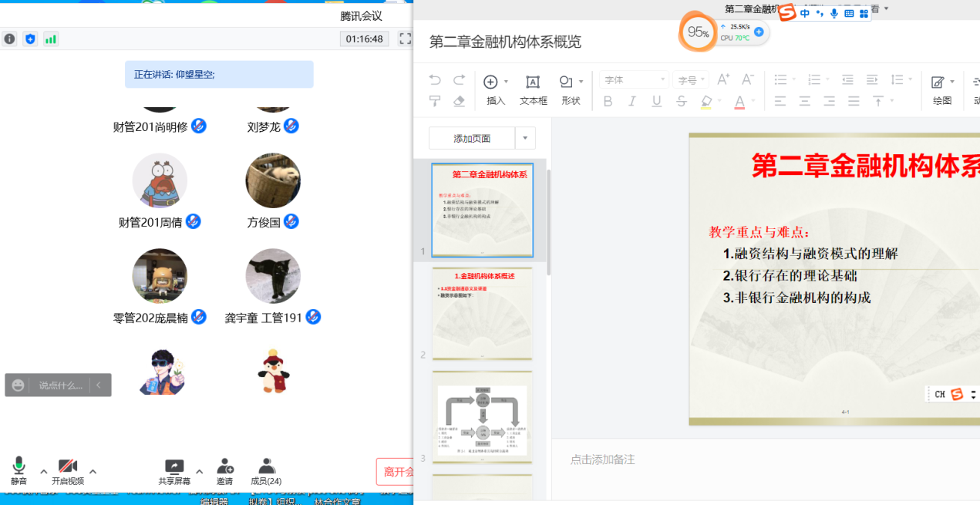Open the font family dropdown

[631, 79]
